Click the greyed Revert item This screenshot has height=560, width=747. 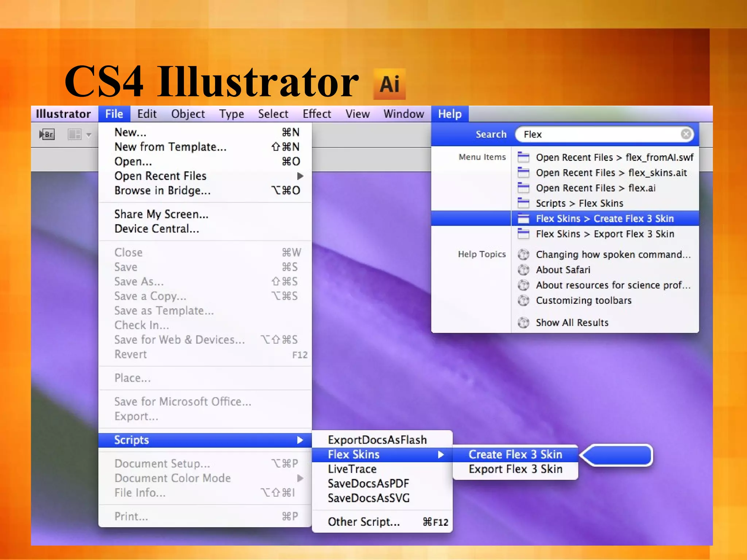[x=205, y=354]
